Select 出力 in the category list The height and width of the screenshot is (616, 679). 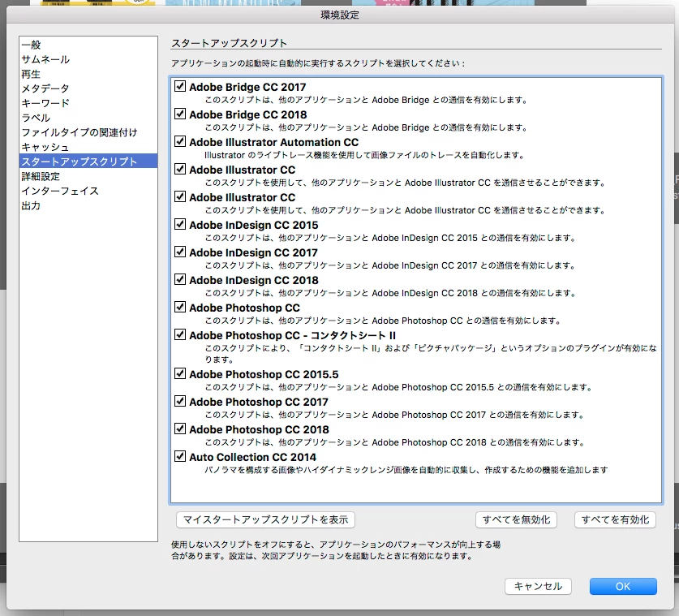point(88,206)
